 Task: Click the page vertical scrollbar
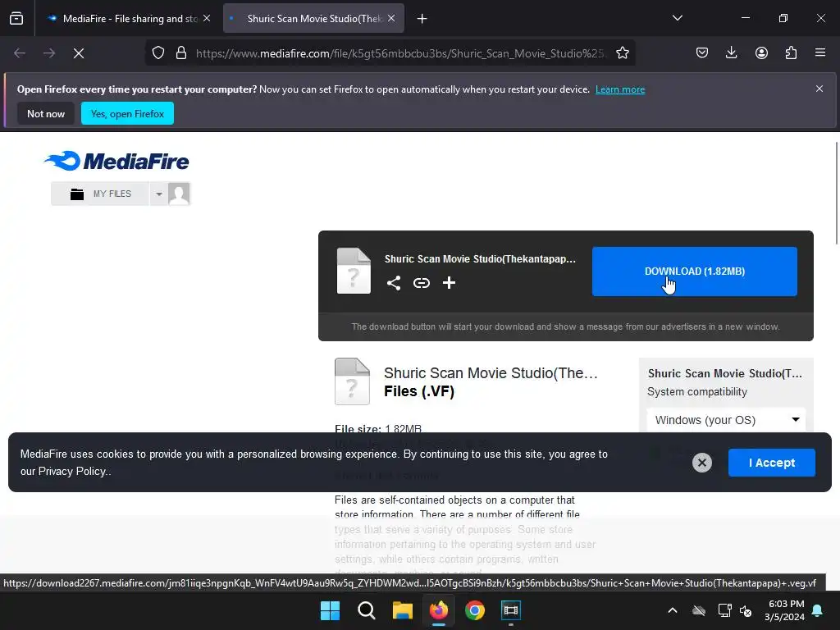point(836,193)
